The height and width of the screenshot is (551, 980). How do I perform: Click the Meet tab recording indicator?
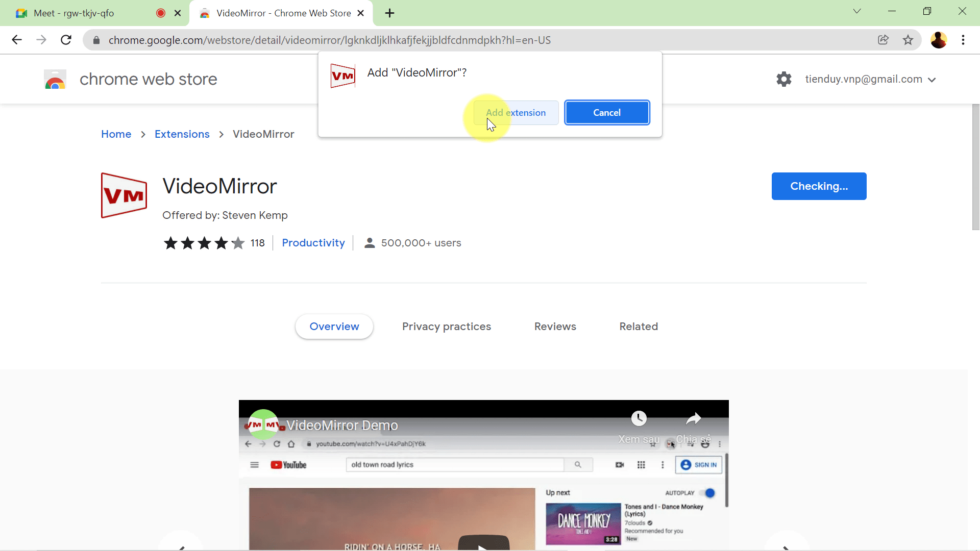161,13
